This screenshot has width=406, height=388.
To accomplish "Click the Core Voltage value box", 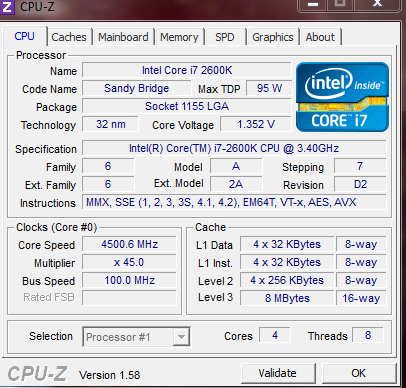I will (256, 124).
